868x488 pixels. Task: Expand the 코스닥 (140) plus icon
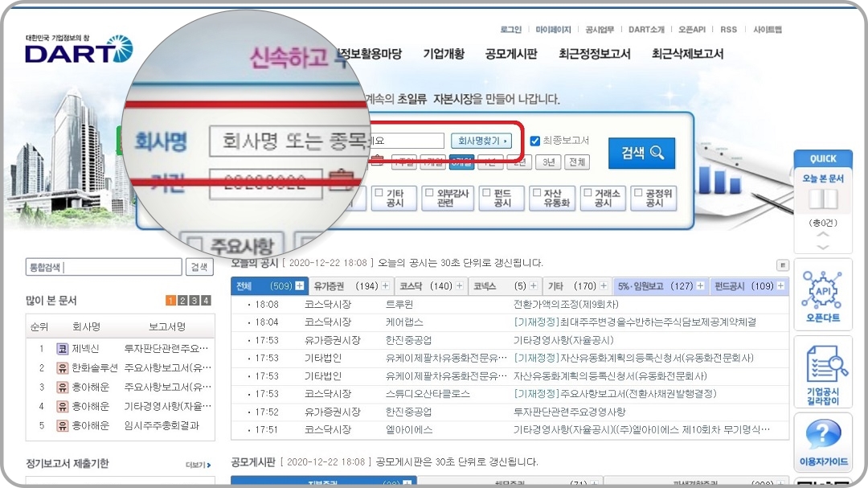tap(460, 286)
